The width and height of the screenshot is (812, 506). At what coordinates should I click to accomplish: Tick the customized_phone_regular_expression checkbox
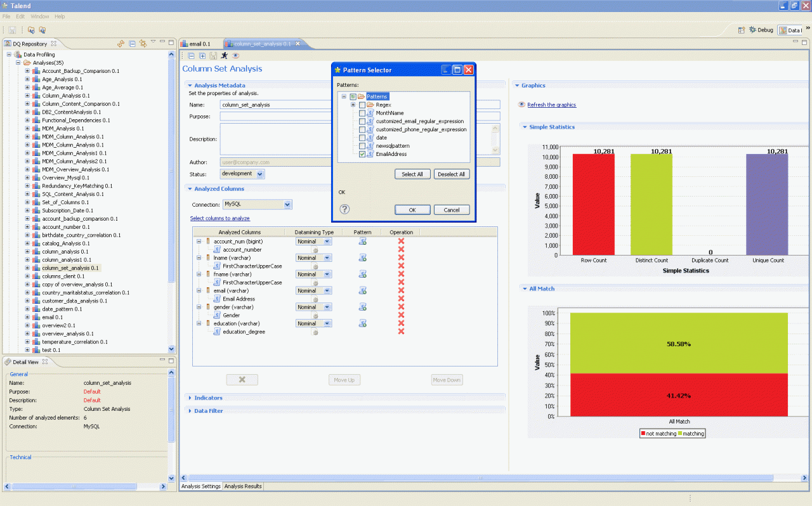coord(362,129)
